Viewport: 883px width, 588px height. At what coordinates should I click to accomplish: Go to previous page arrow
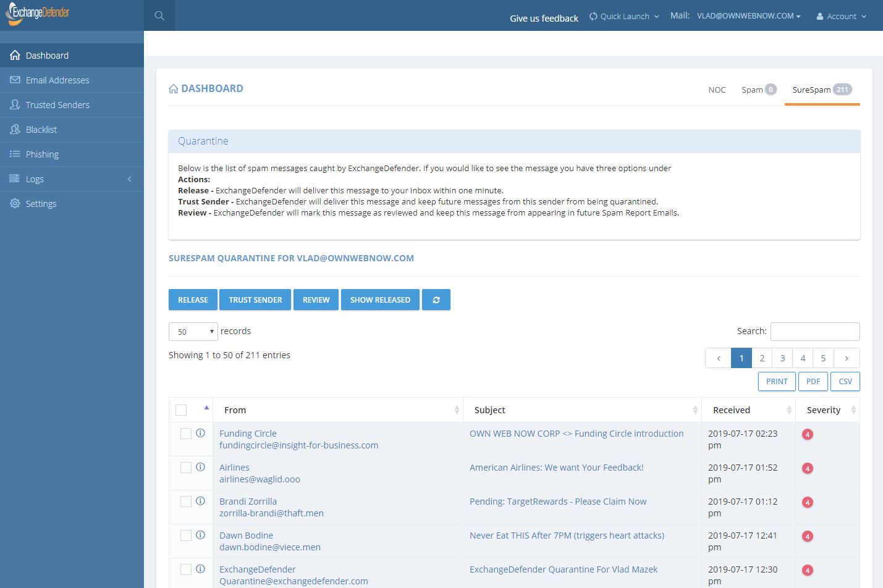718,358
